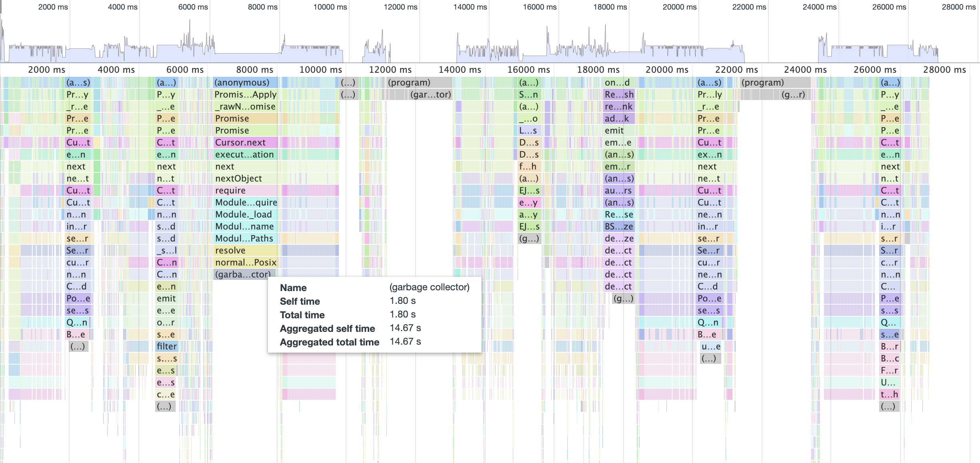Select the Promis...Apply call frame
The height and width of the screenshot is (463, 980).
245,95
